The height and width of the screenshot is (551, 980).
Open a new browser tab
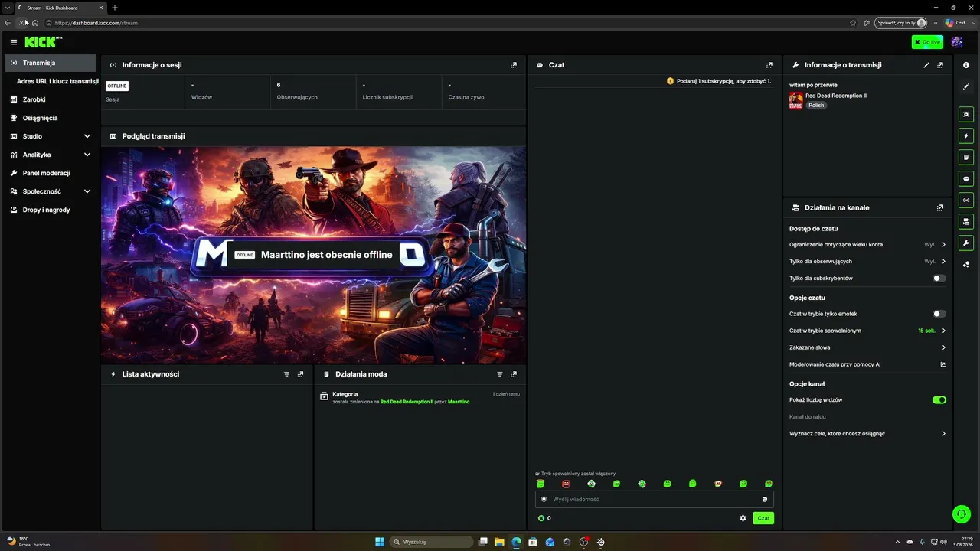[x=115, y=8]
